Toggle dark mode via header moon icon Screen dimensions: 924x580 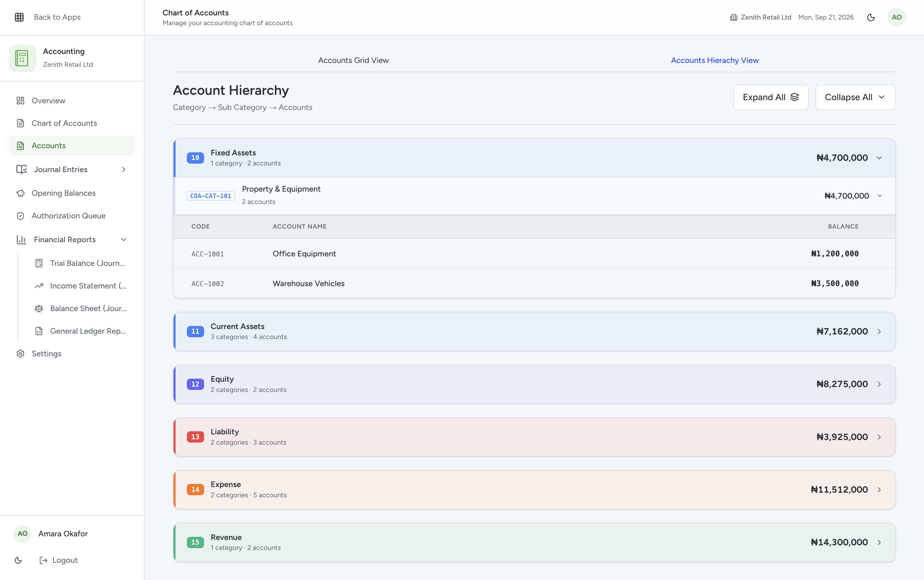pos(871,17)
